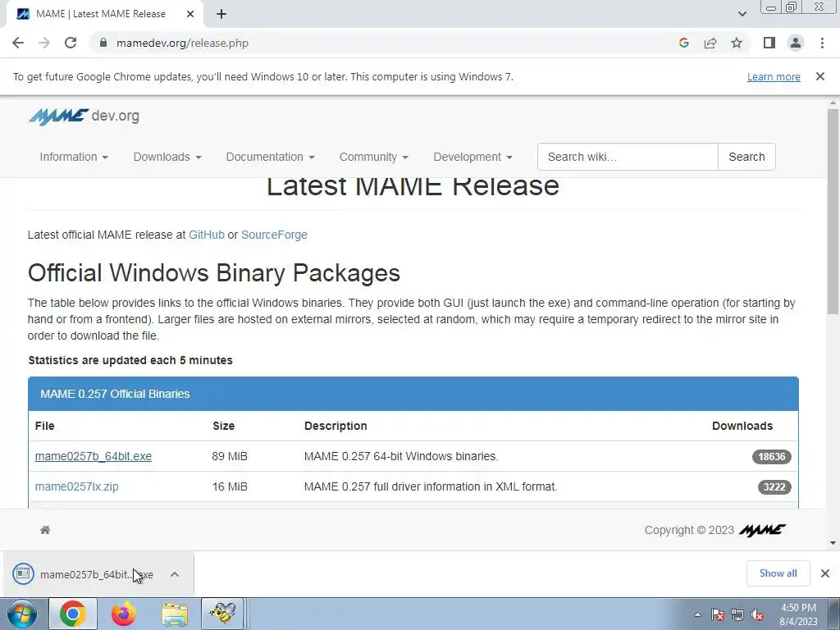Open the Chrome three-dot menu
840x630 pixels.
coord(822,43)
